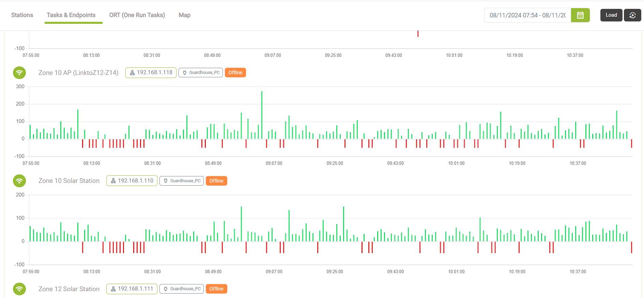
Task: Click the 192.168.1.118 IP address badge
Action: [151, 73]
